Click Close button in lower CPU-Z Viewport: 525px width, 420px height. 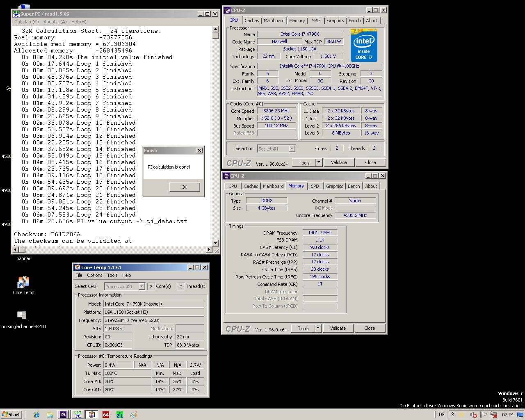pos(370,328)
